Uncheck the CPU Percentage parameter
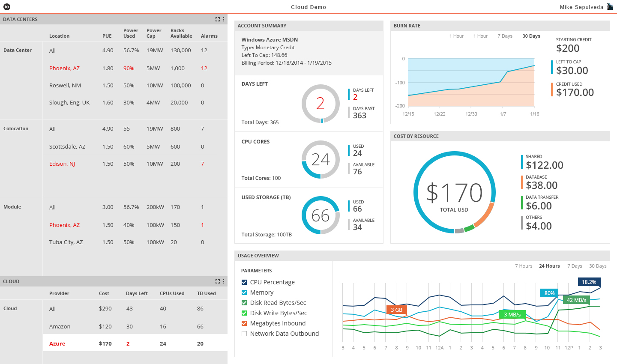Viewport: 617px width, 364px height. [244, 282]
